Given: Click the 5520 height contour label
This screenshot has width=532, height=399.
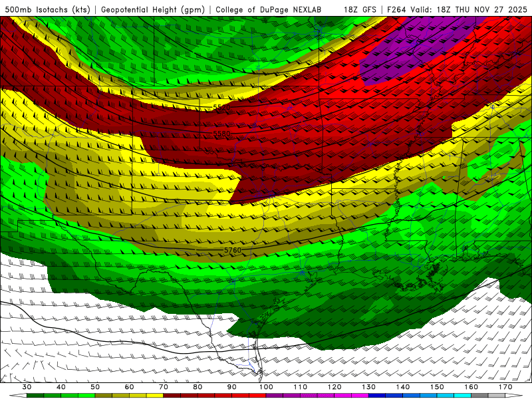Looking at the screenshot, I should (222, 107).
